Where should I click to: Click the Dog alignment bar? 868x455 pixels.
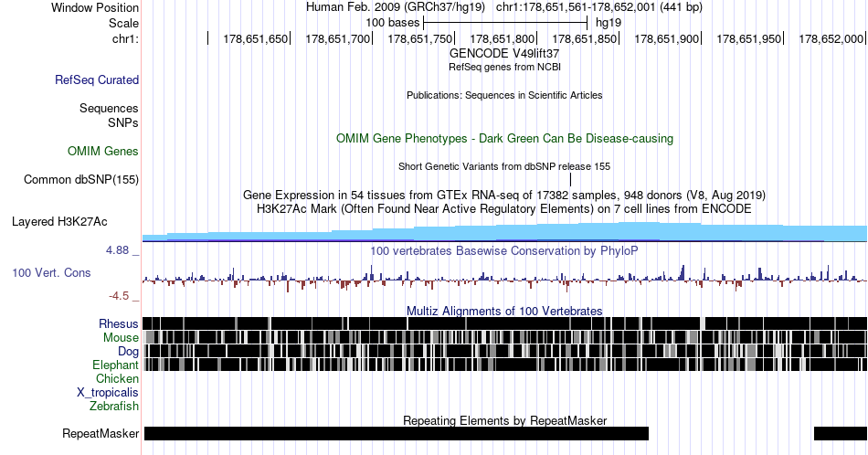pyautogui.click(x=504, y=351)
